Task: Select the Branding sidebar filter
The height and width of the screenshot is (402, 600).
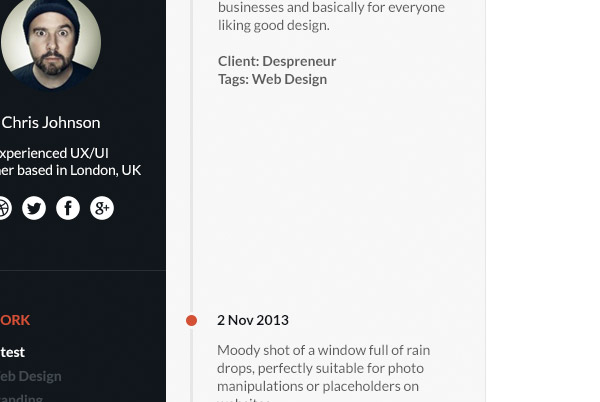Action: [22, 398]
